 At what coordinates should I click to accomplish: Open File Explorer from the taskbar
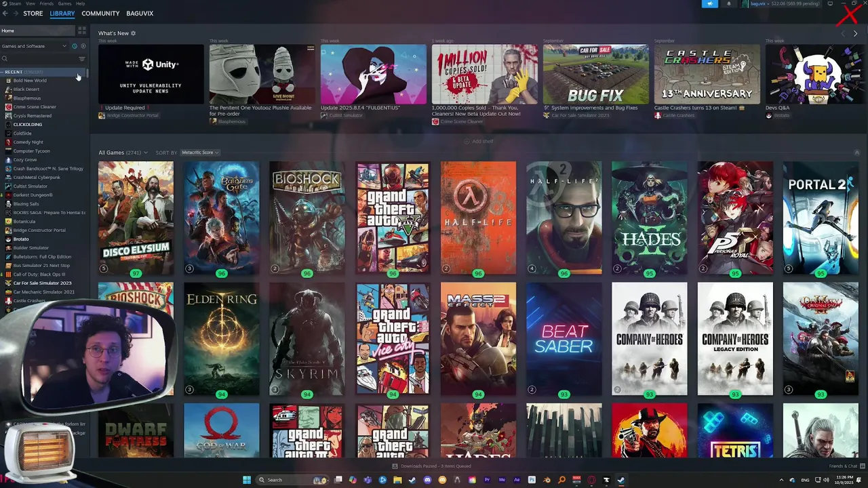pyautogui.click(x=397, y=480)
